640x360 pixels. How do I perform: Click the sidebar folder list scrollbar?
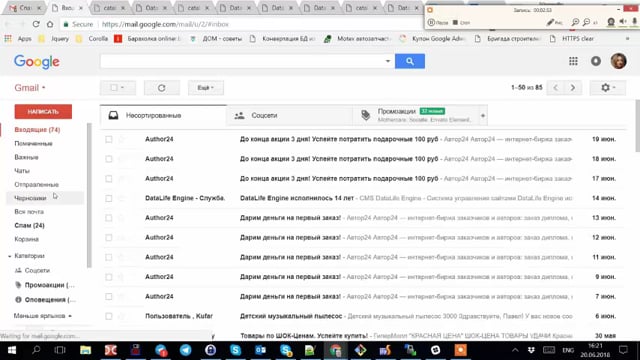pos(89,196)
